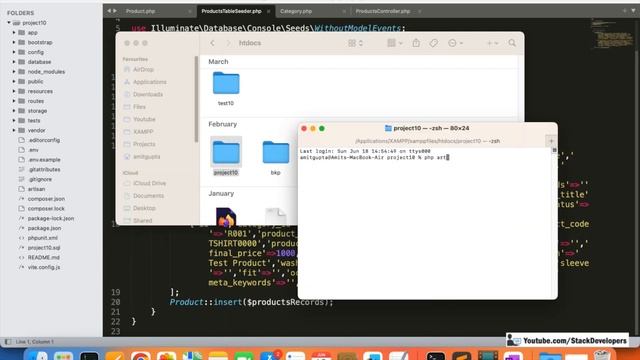This screenshot has height=360, width=640.
Task: Expand the config folder
Action: click(14, 52)
